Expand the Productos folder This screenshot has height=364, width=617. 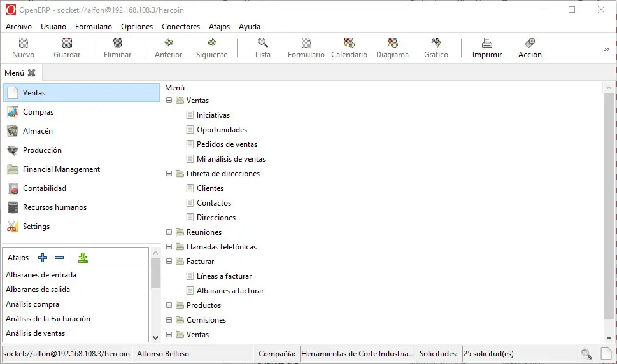(x=169, y=305)
